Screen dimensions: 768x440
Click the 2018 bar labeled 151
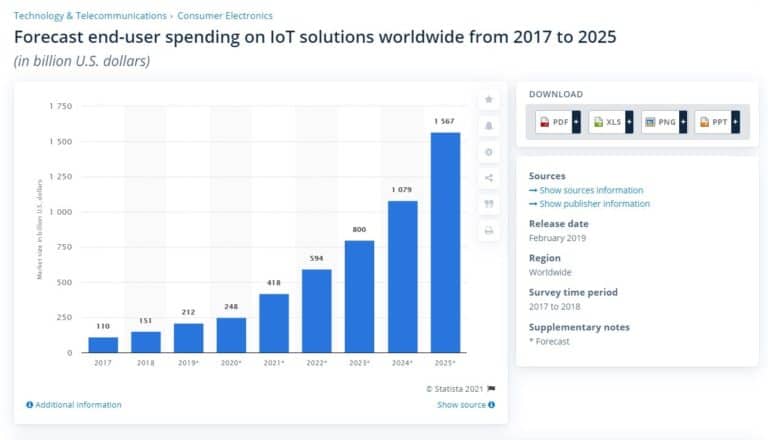coord(146,342)
